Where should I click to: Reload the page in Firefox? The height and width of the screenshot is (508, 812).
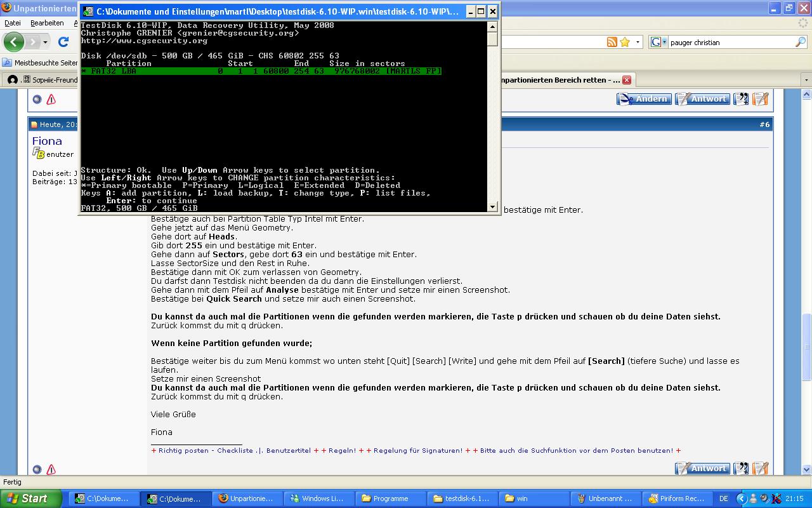pos(63,42)
